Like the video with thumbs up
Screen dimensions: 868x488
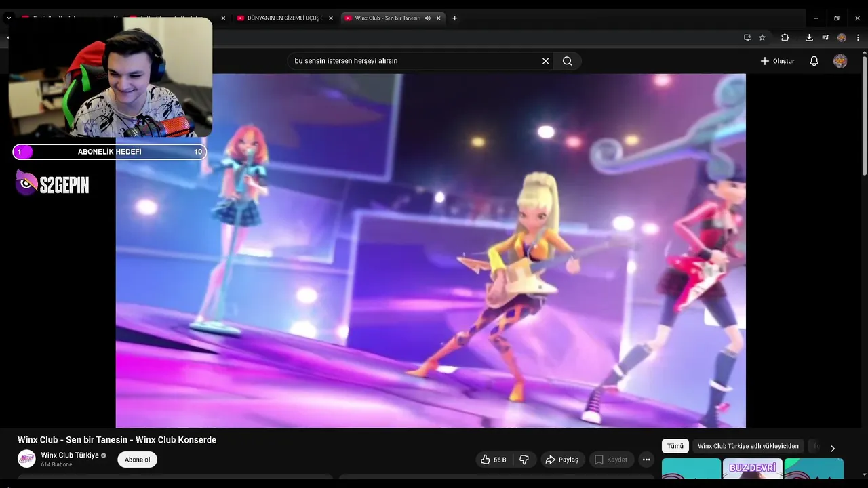point(493,460)
